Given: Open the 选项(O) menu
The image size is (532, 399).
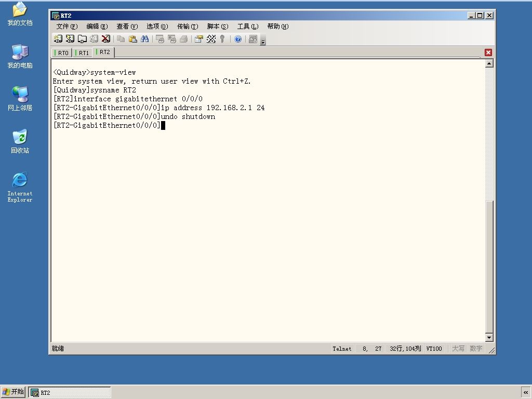Looking at the screenshot, I should 157,26.
